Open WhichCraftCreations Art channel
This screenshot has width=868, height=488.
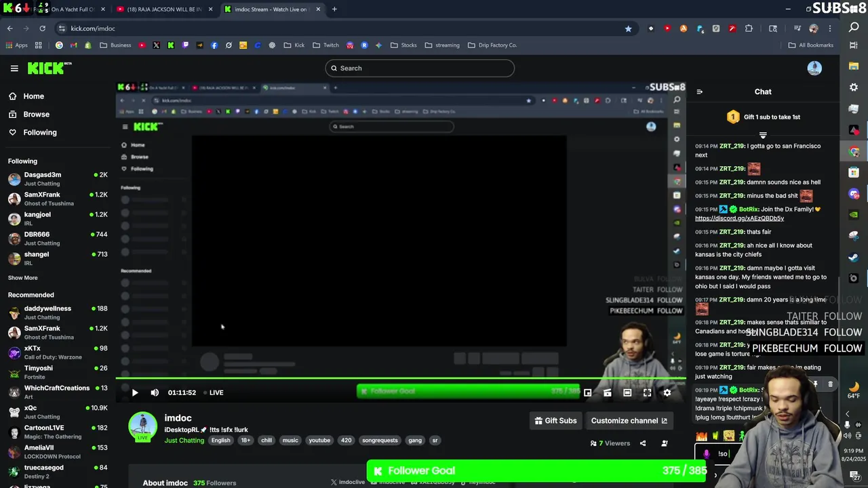point(58,392)
